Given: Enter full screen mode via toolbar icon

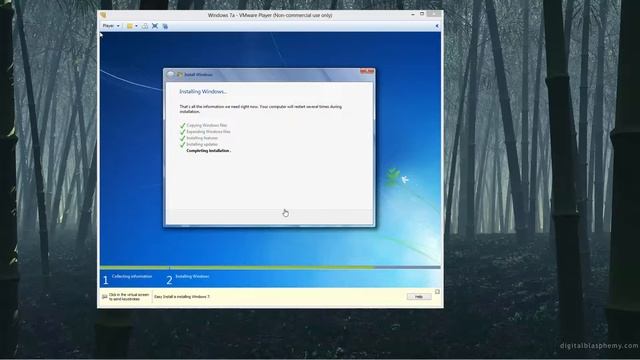Looking at the screenshot, I should coord(155,26).
